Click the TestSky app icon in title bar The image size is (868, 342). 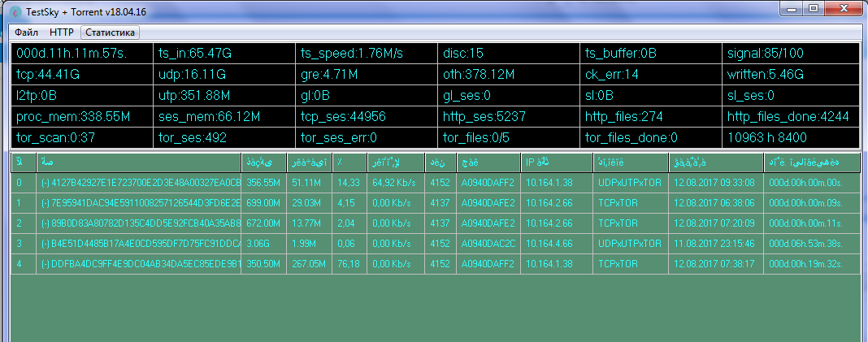point(14,11)
